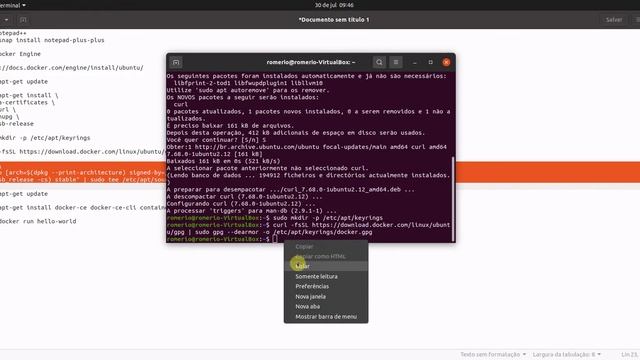The width and height of the screenshot is (640, 360).
Task: Open the terminal hamburger menu
Action: 396,62
